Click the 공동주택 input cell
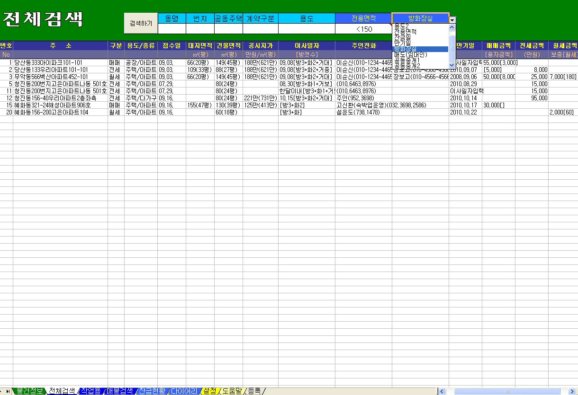 (228, 29)
